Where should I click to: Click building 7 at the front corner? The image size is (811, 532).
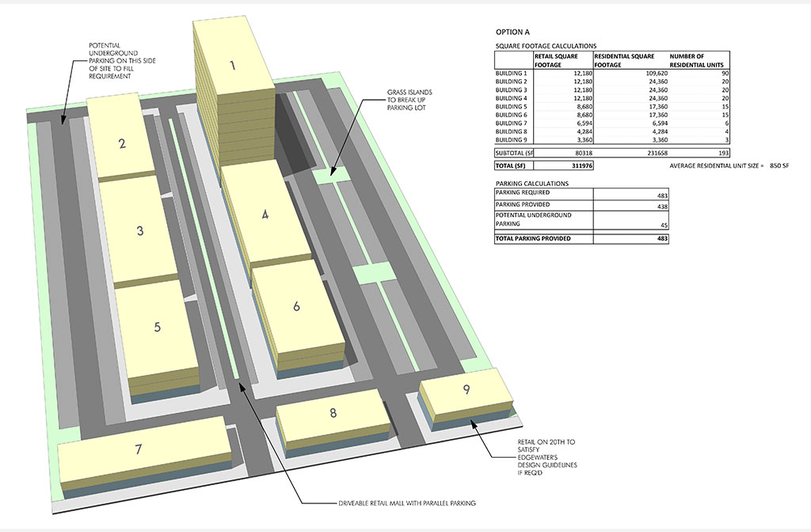139,450
